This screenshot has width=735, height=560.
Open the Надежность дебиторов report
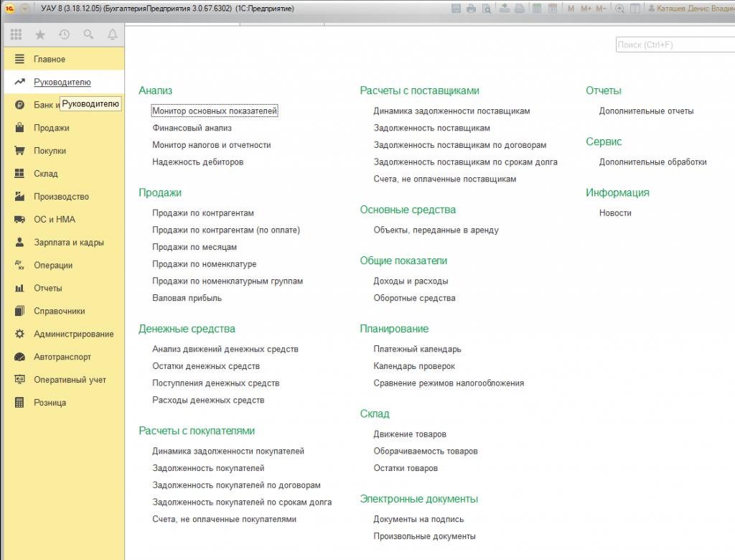[x=198, y=162]
